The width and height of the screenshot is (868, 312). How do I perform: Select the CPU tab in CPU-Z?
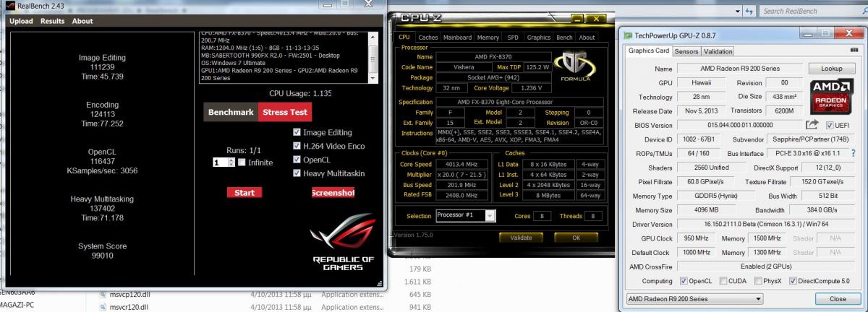pos(404,38)
